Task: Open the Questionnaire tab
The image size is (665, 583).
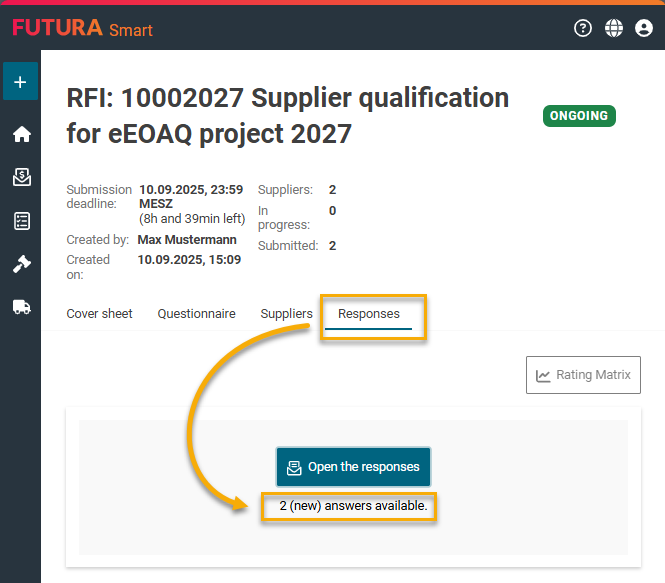Action: [196, 314]
